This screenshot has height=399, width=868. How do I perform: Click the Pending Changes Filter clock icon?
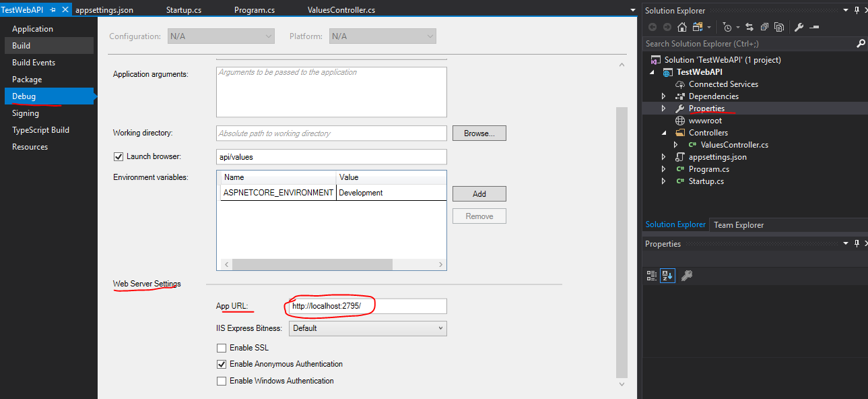727,26
